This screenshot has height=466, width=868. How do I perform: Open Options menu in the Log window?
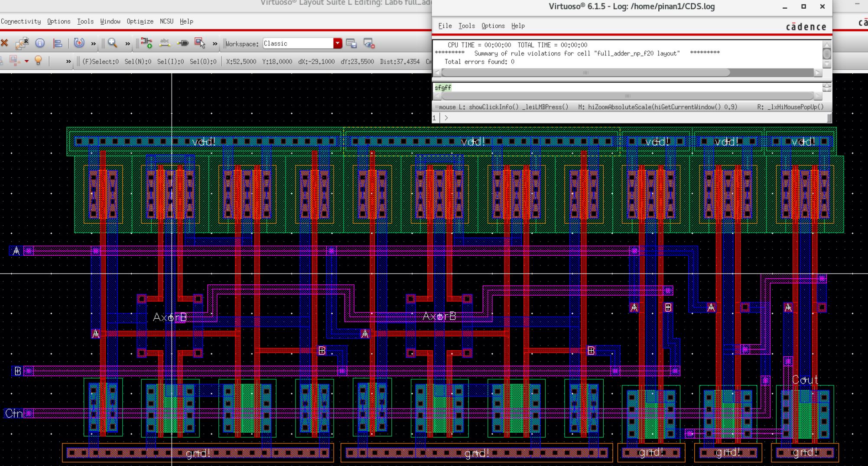pyautogui.click(x=493, y=26)
